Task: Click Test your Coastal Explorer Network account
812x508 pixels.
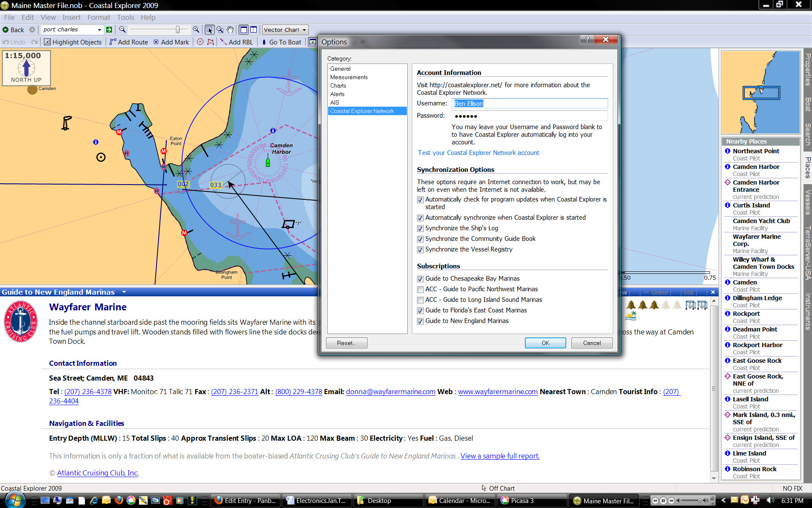Action: pyautogui.click(x=478, y=153)
